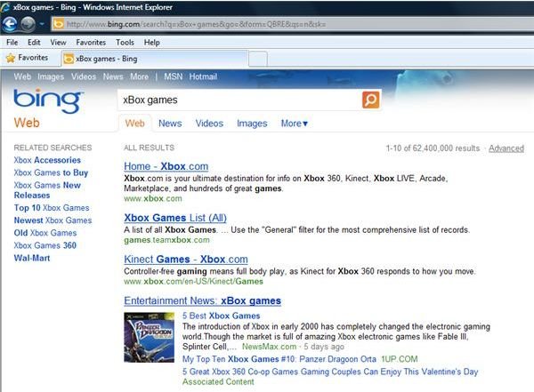Expand the More dropdown under search box
The width and height of the screenshot is (534, 392).
point(295,124)
